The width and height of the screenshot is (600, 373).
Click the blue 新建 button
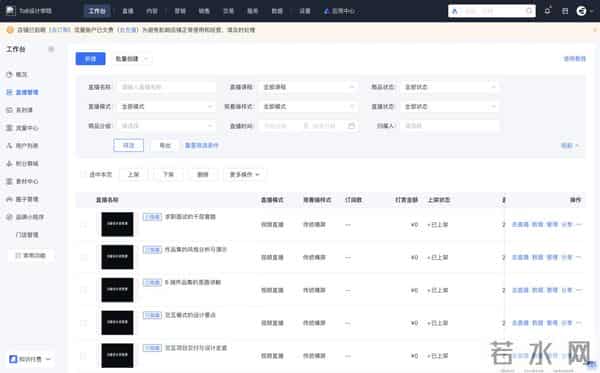click(x=90, y=59)
